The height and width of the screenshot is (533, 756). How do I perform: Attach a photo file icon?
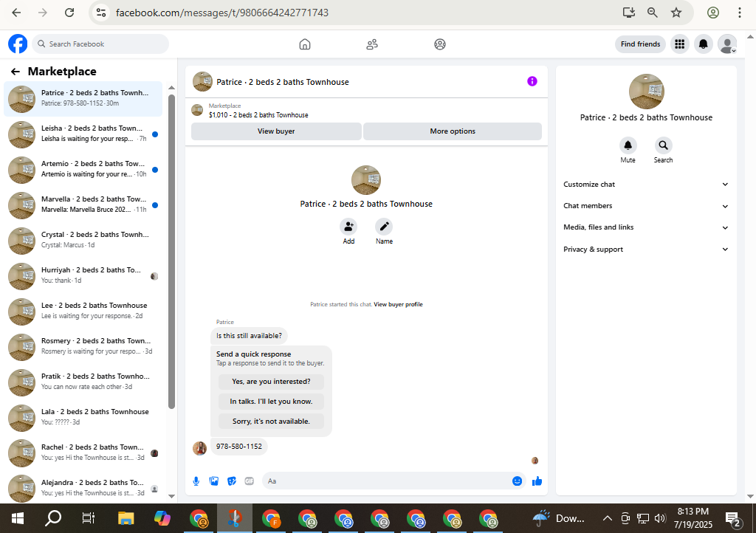214,481
